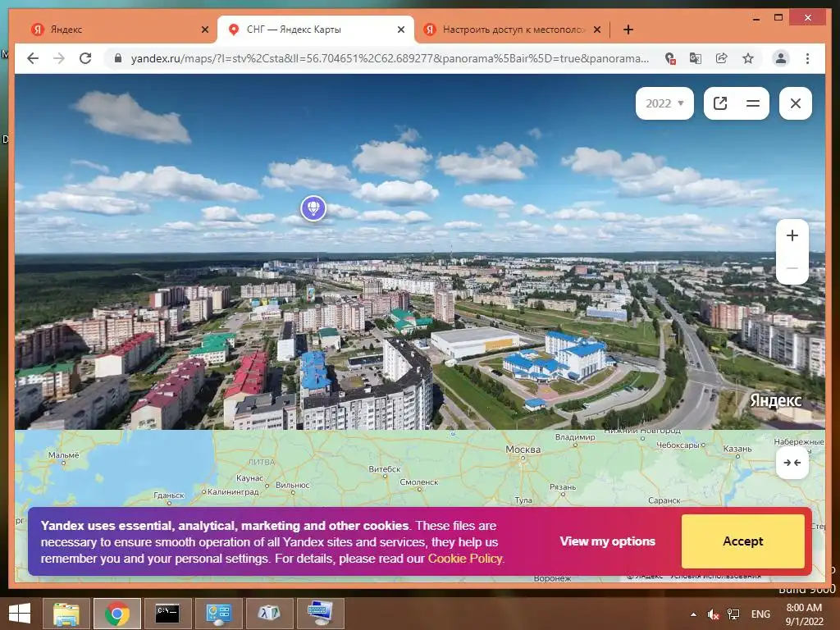This screenshot has width=840, height=630.
Task: Click Рязань label on map
Action: click(563, 487)
